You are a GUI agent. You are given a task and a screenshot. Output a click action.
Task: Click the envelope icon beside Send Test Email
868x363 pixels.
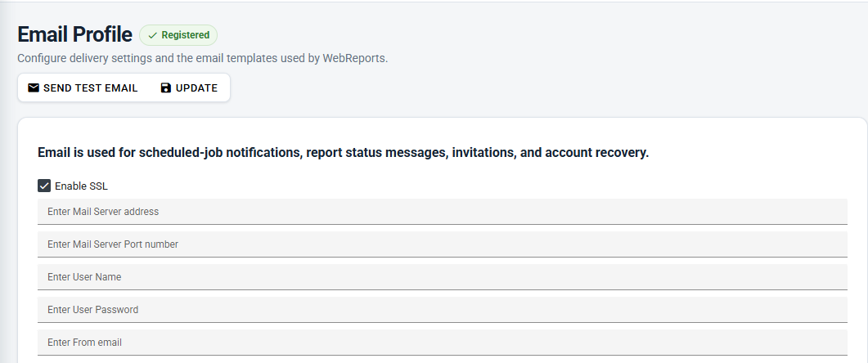point(34,88)
